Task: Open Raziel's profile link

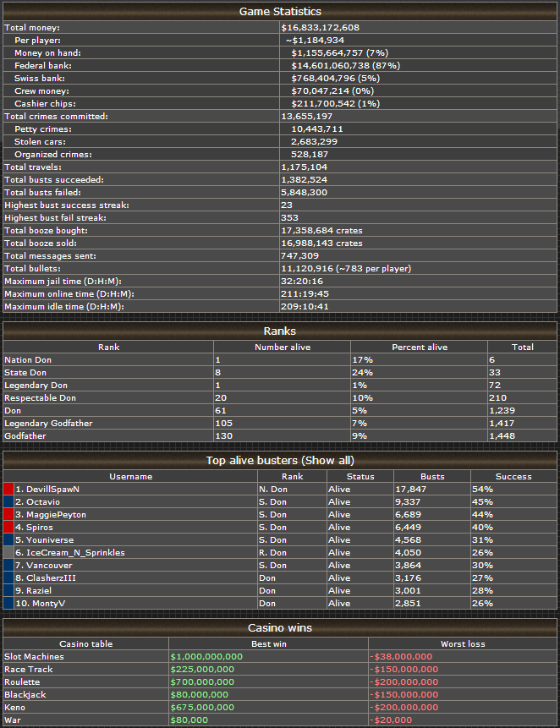Action: pos(39,590)
